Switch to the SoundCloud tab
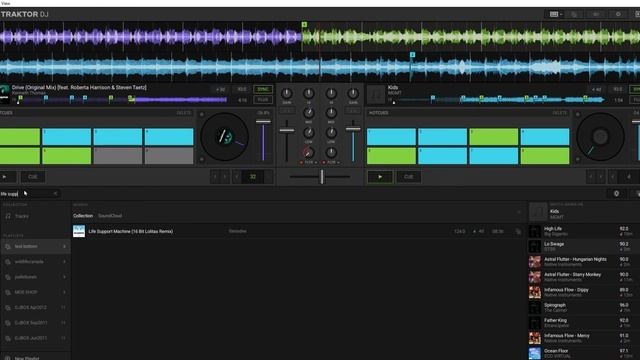Viewport: 640px width, 360px height. point(110,216)
